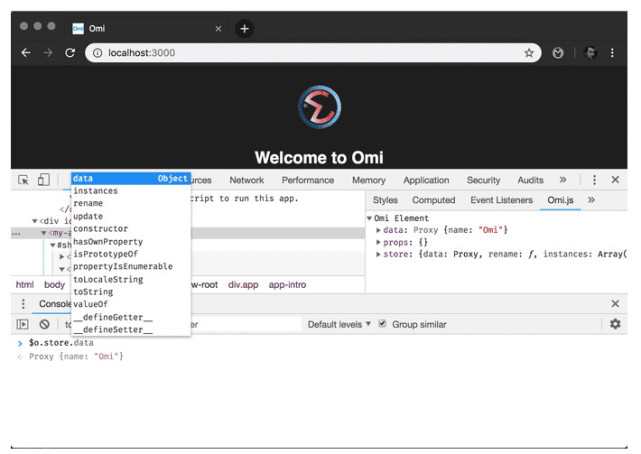Select body in the breadcrumb
This screenshot has width=641, height=454.
click(54, 284)
